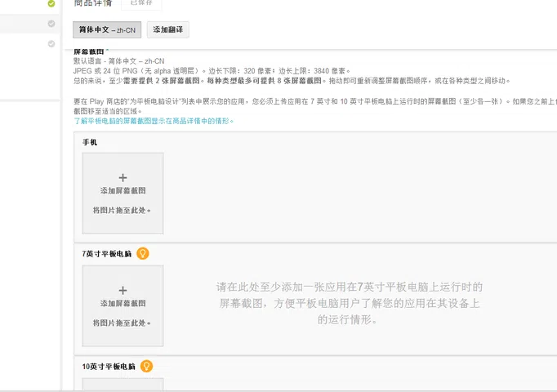
Task: Click the lightbulb tip icon beside 10英寸平板电脑
Action: coord(146,366)
